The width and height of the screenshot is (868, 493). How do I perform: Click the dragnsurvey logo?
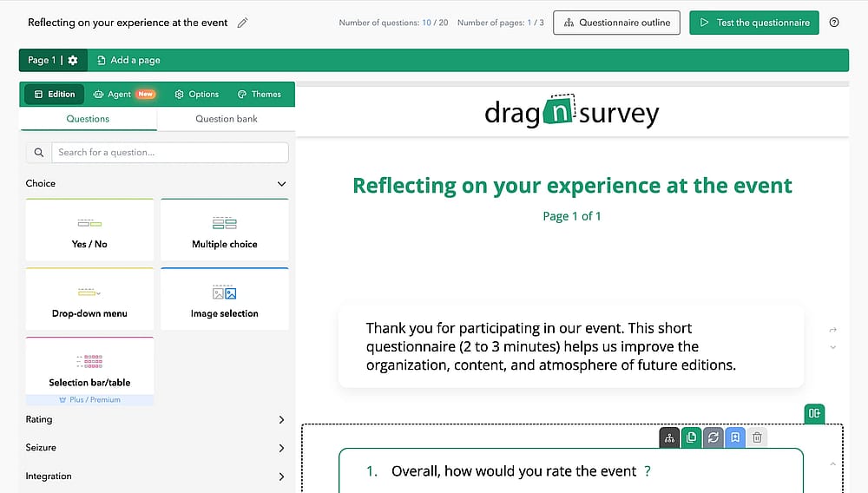pyautogui.click(x=572, y=111)
